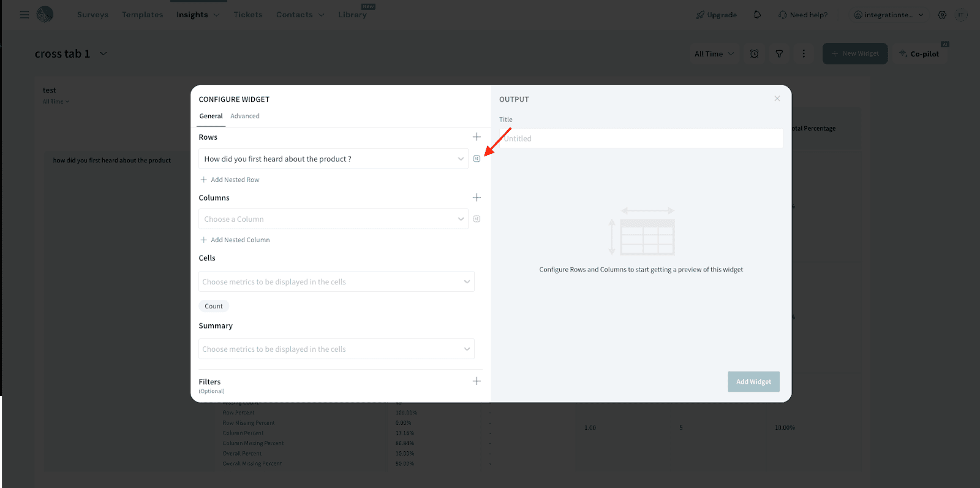Click Add Nested Column link

[x=239, y=240]
